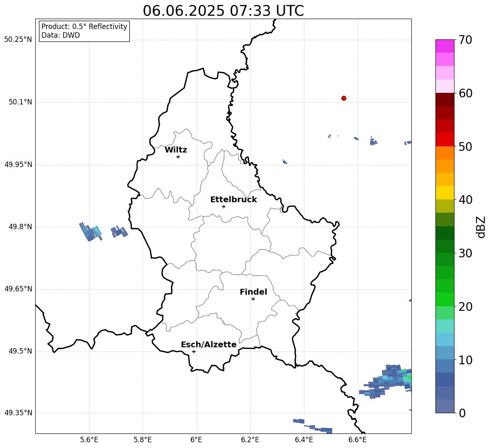Image resolution: width=491 pixels, height=448 pixels.
Task: Click the 50.25°N latitude label
Action: pos(18,40)
